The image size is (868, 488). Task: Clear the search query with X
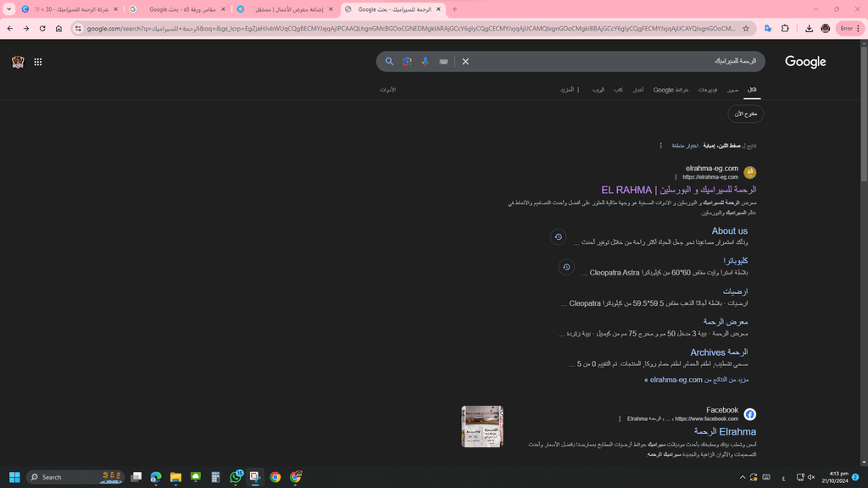pos(465,61)
